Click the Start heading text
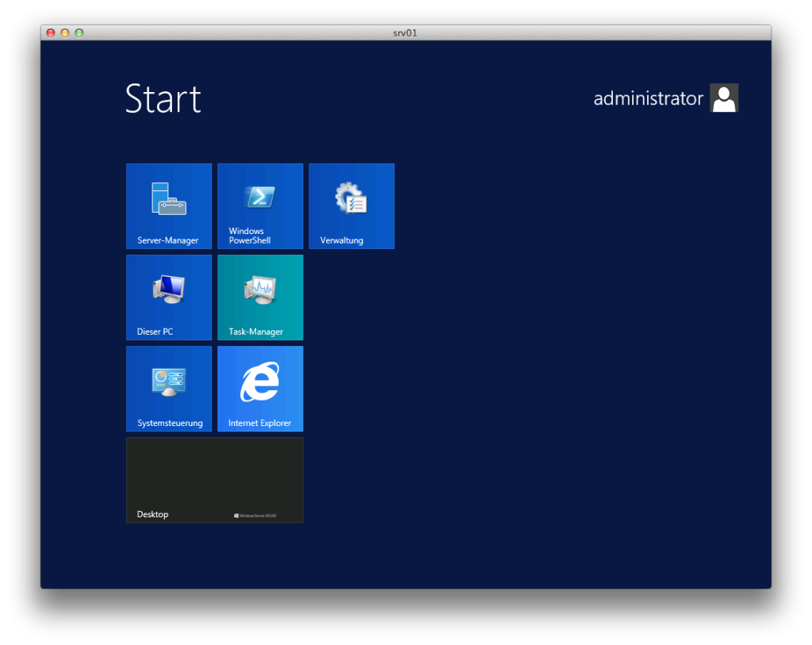The height and width of the screenshot is (645, 812). click(x=163, y=99)
